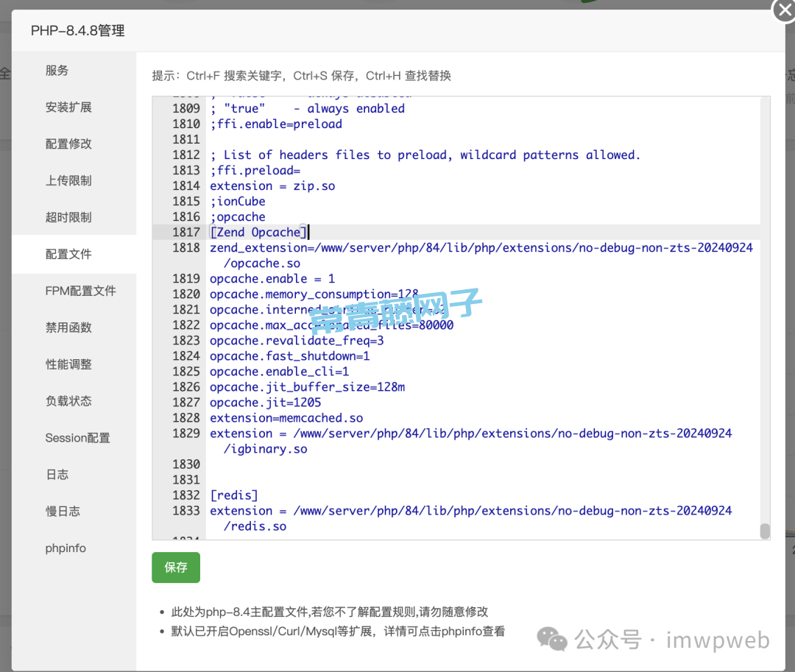Click the ;ffi.preload= line
The image size is (795, 672).
(255, 170)
